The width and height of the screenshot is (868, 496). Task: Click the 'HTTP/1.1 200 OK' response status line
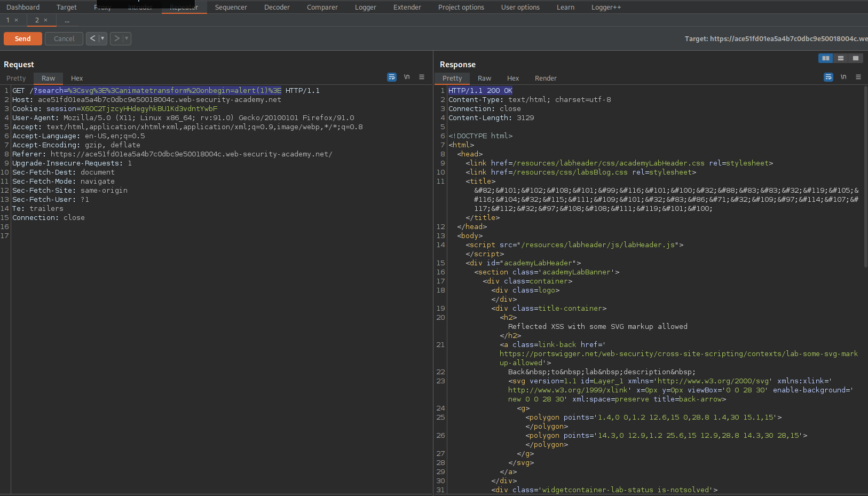(x=480, y=91)
